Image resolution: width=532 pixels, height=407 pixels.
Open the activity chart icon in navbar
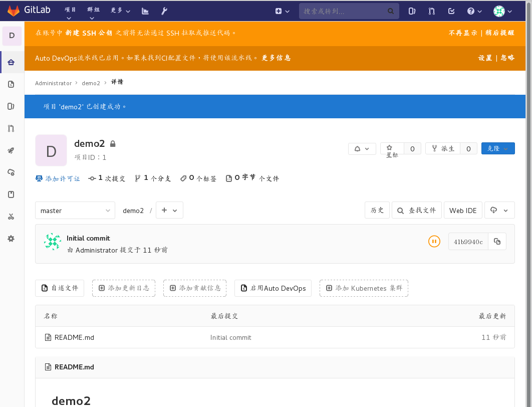145,11
